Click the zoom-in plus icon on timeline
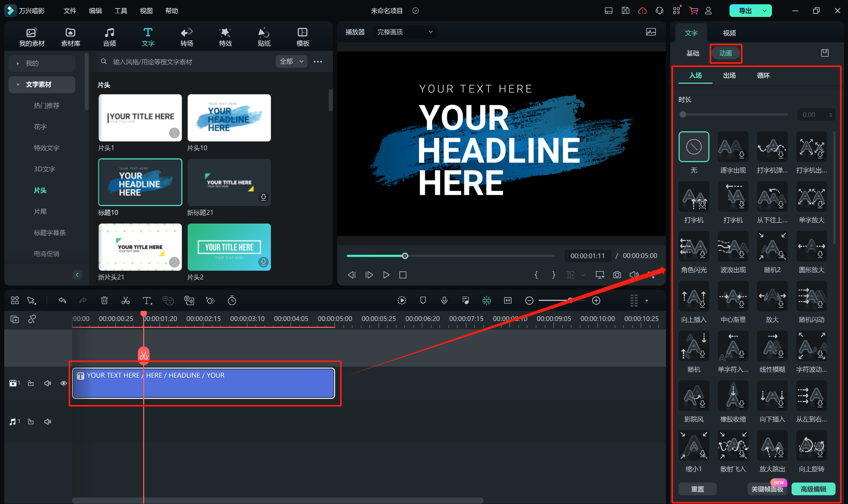 [x=596, y=301]
